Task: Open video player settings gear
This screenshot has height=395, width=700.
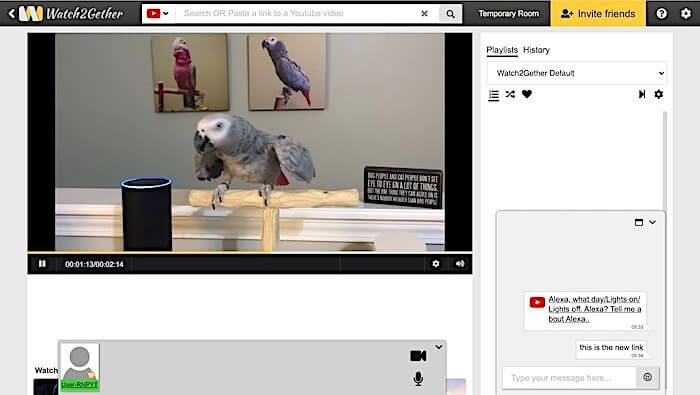Action: point(436,264)
